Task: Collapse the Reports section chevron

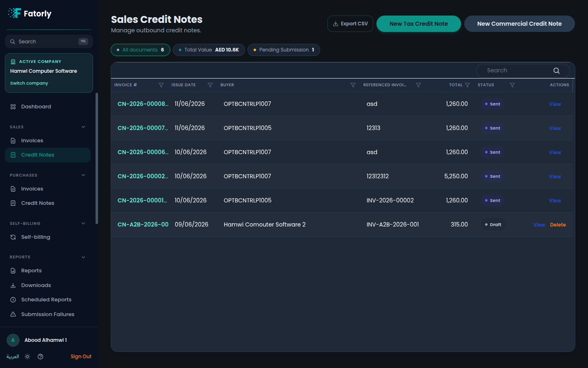Action: tap(83, 257)
